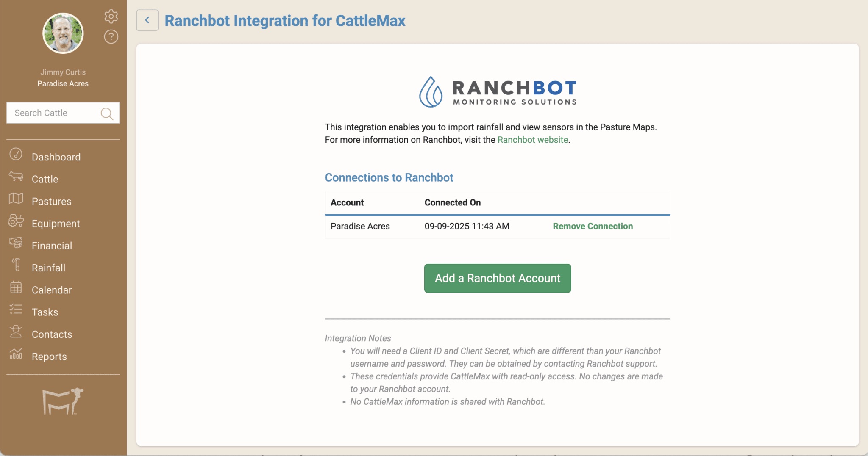Viewport: 868px width, 456px height.
Task: Go to Tasks in the sidebar
Action: click(x=45, y=312)
